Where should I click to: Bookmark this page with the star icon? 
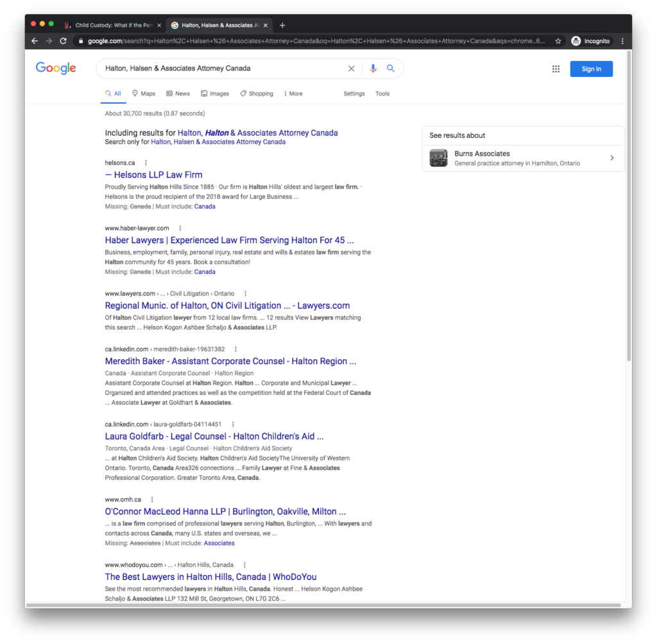pyautogui.click(x=558, y=41)
